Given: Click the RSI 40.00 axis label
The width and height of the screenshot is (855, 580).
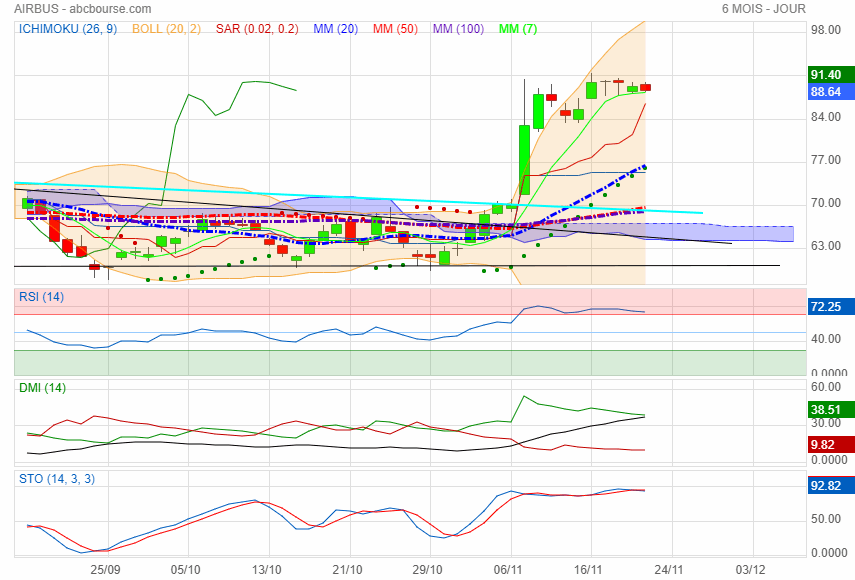Looking at the screenshot, I should pyautogui.click(x=826, y=339).
